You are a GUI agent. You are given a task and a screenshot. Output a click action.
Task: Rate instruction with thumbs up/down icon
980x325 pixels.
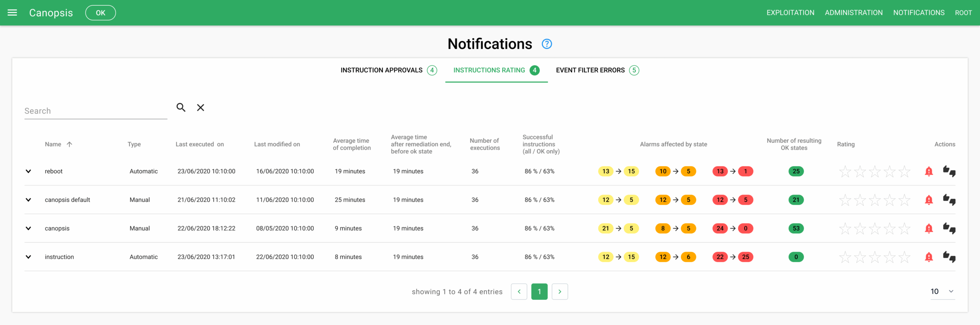(949, 257)
